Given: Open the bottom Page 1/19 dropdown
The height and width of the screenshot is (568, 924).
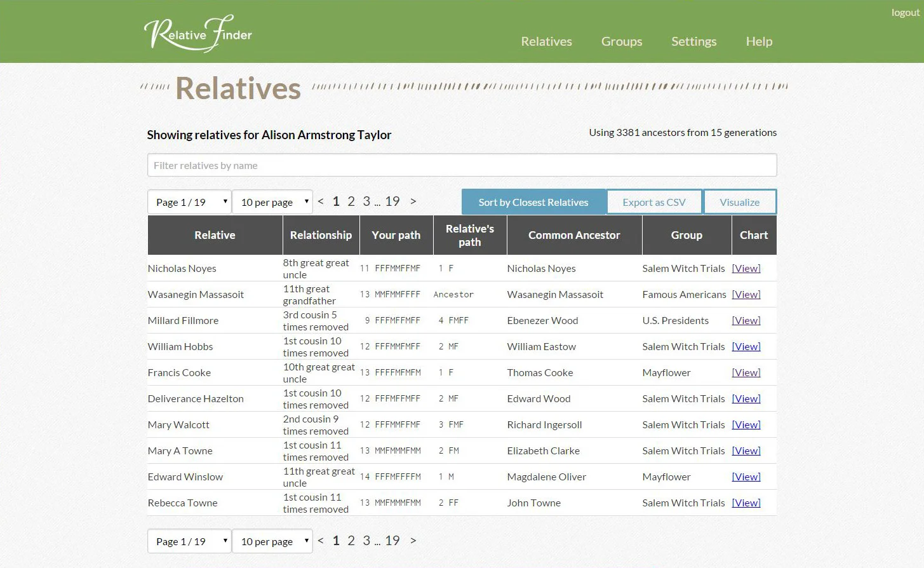Looking at the screenshot, I should (x=189, y=541).
